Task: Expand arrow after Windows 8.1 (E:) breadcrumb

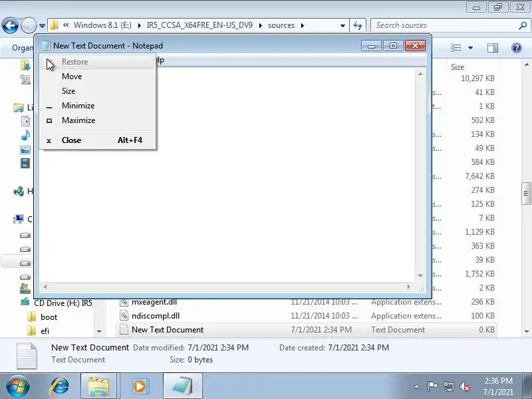Action: pos(139,25)
